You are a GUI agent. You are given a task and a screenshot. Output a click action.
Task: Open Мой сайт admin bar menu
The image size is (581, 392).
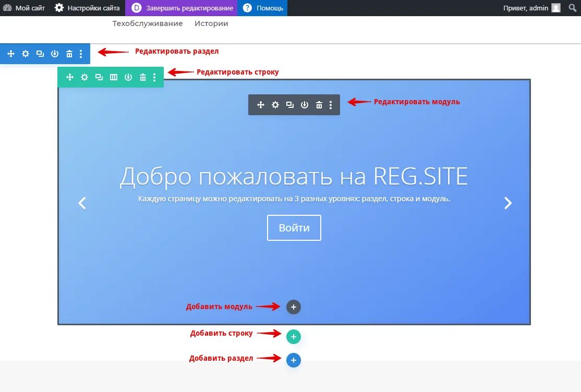(23, 8)
